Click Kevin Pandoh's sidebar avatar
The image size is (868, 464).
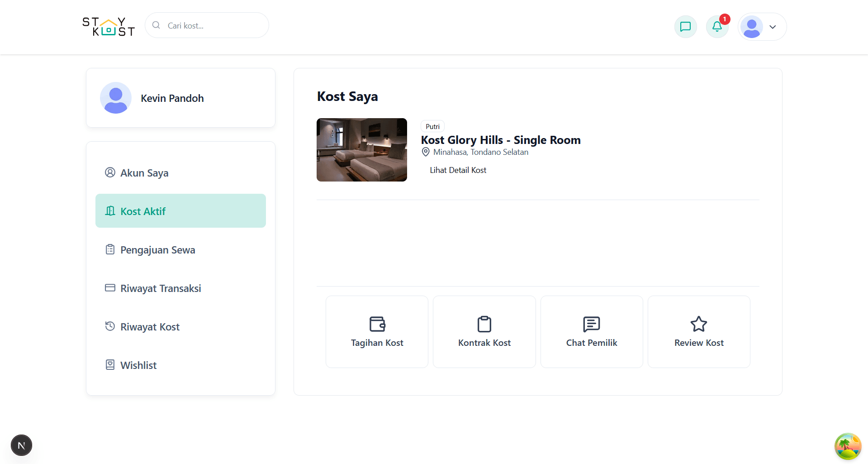116,98
